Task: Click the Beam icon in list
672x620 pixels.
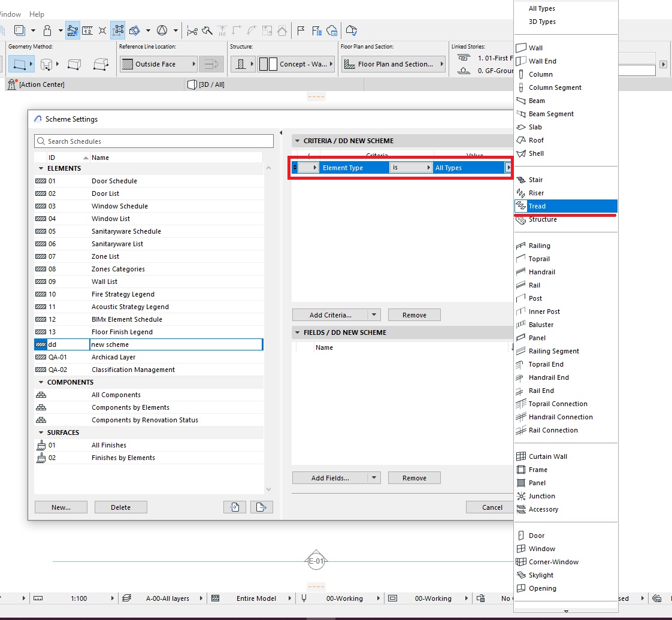Action: point(520,101)
